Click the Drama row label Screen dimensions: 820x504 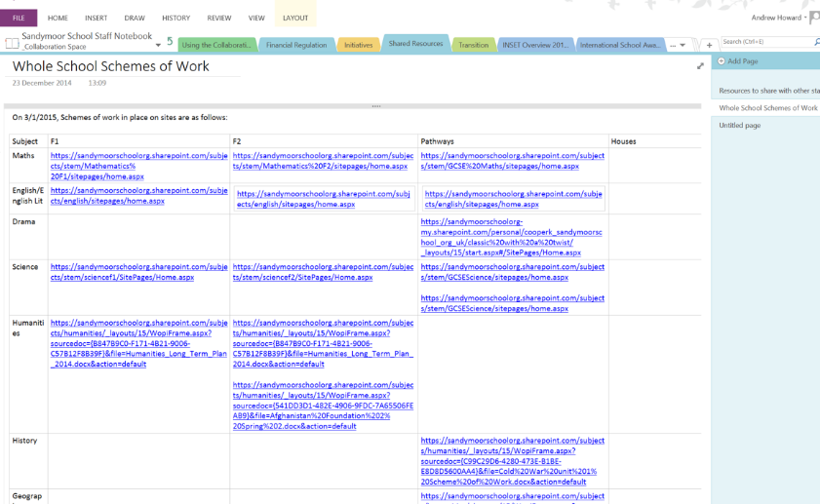coord(23,221)
